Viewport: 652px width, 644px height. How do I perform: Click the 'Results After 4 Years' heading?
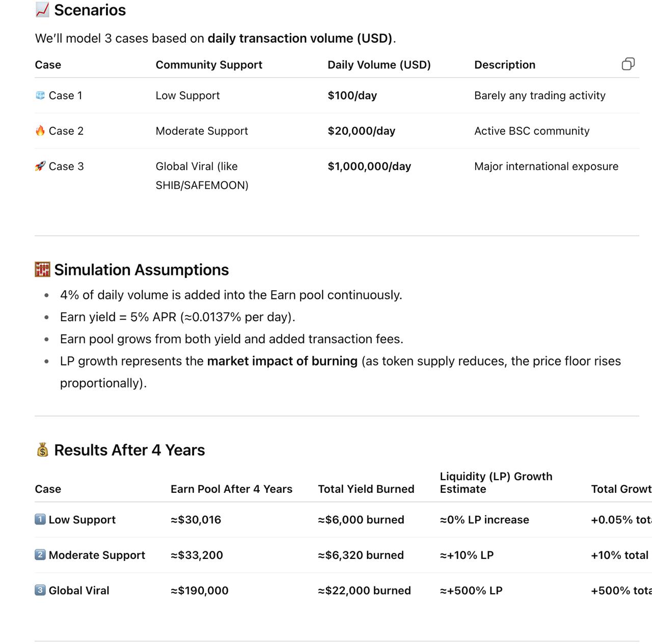[x=129, y=450]
